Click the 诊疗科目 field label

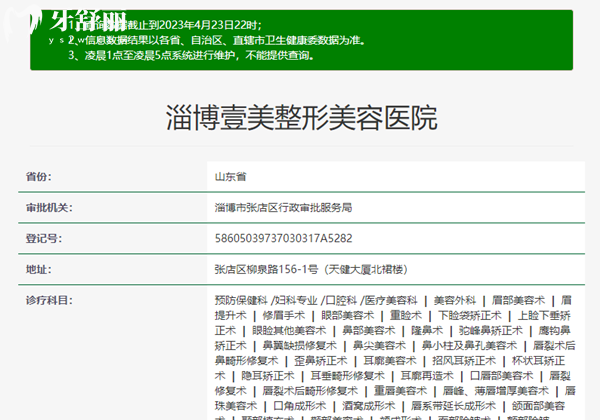point(49,300)
